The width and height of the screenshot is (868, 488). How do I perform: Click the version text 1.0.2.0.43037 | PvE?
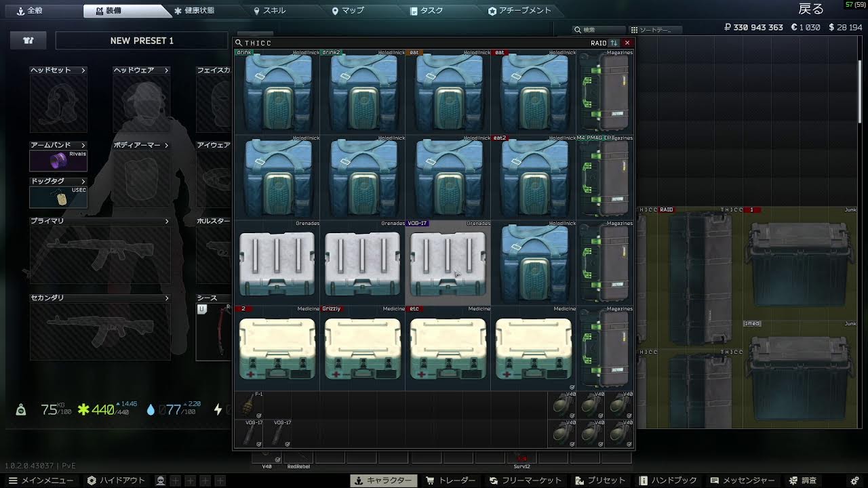click(41, 466)
